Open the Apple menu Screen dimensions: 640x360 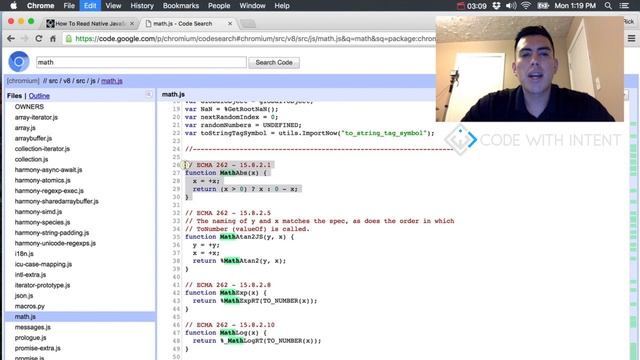[13, 5]
